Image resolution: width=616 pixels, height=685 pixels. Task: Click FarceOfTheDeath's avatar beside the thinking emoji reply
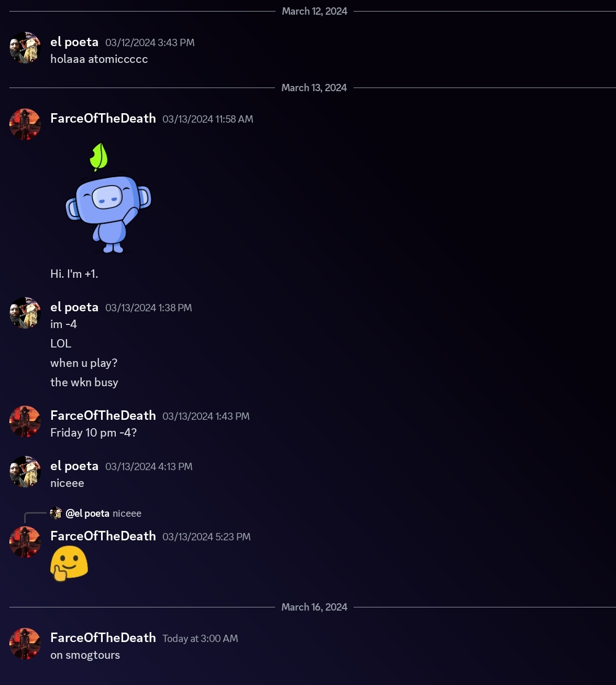[x=25, y=542]
